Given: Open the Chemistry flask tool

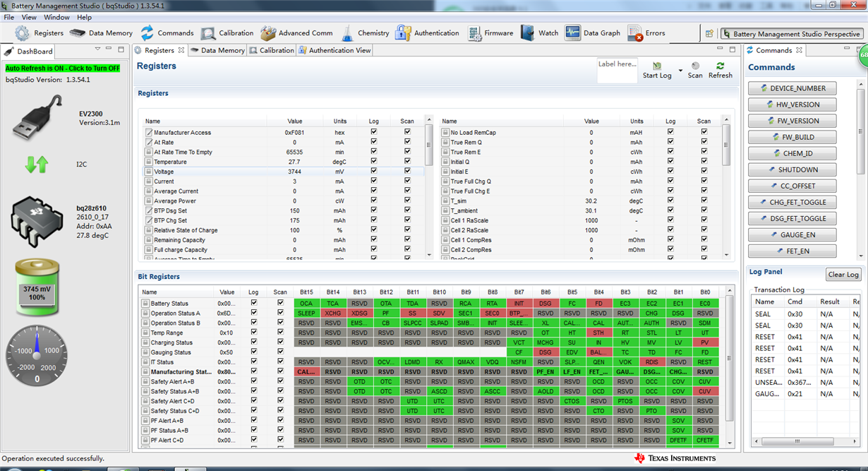Looking at the screenshot, I should click(365, 33).
